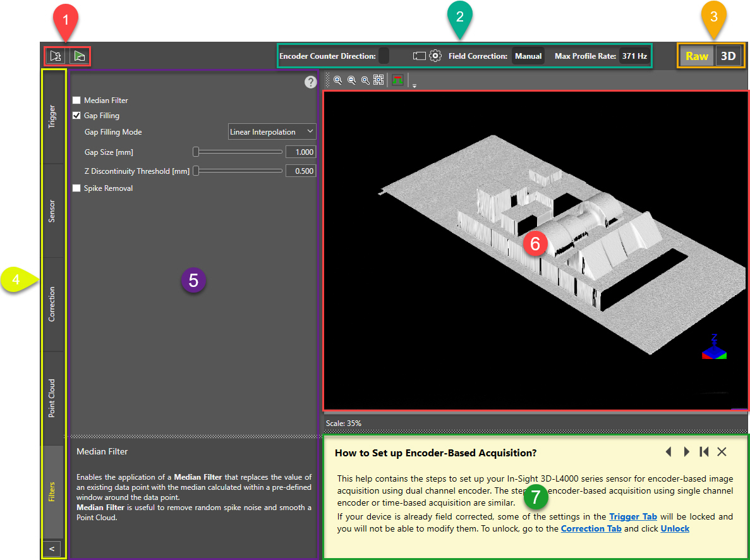Open the Point Cloud tab

click(52, 398)
